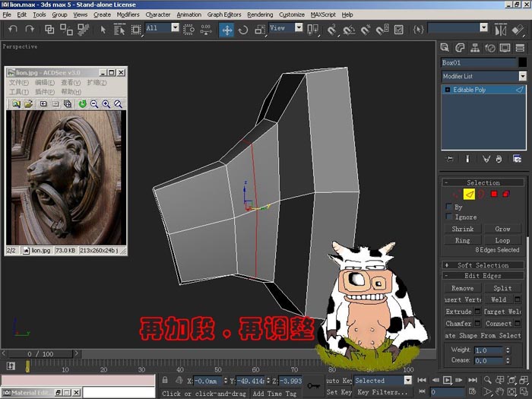Open the named selection sets dropdown
Viewport: 532px width, 399px height.
tap(484, 28)
